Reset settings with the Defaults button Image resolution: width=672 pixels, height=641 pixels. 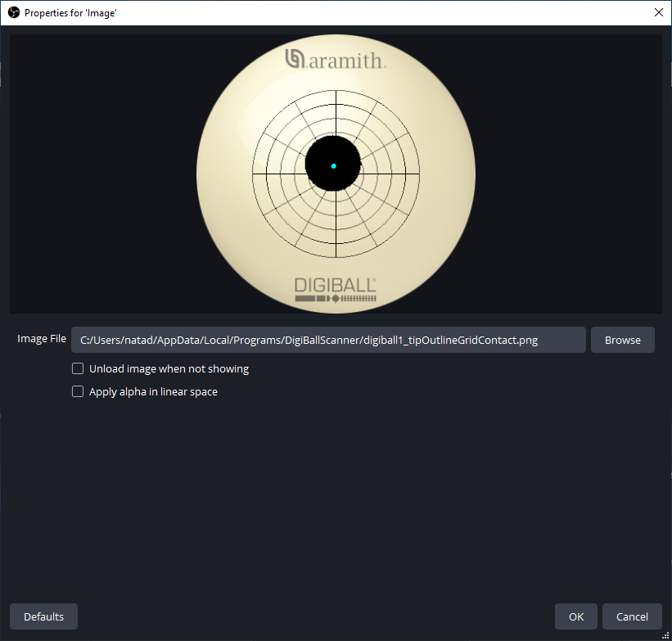(43, 616)
